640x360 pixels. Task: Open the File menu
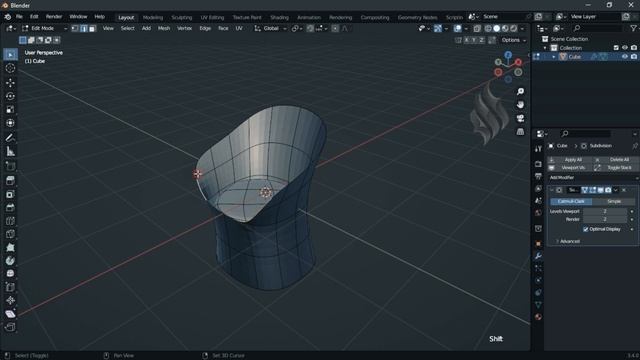tap(19, 17)
